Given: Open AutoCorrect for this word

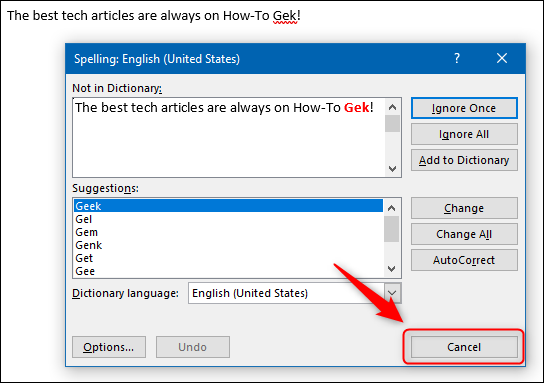Looking at the screenshot, I should [464, 260].
